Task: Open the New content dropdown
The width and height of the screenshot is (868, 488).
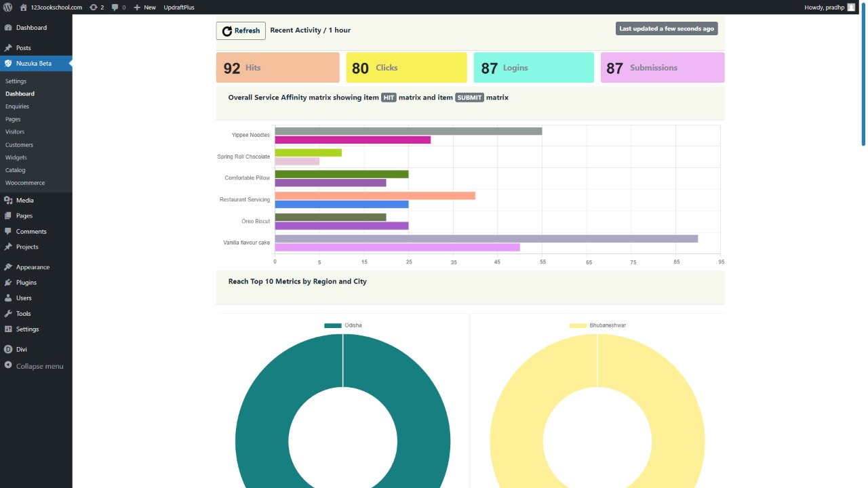Action: [144, 7]
